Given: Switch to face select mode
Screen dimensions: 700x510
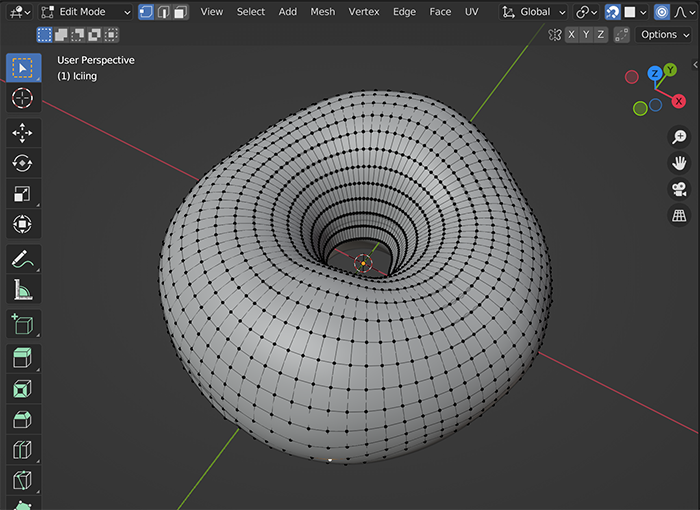Looking at the screenshot, I should pos(179,12).
